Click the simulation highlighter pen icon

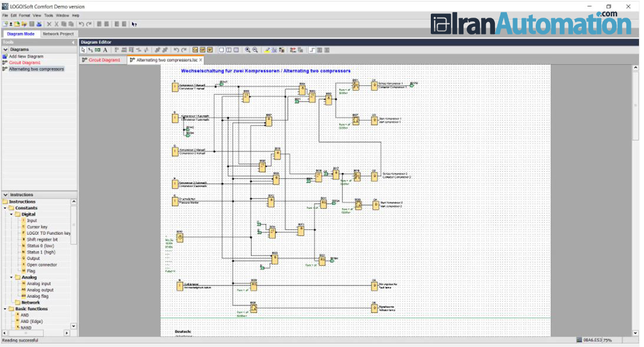pyautogui.click(x=267, y=50)
